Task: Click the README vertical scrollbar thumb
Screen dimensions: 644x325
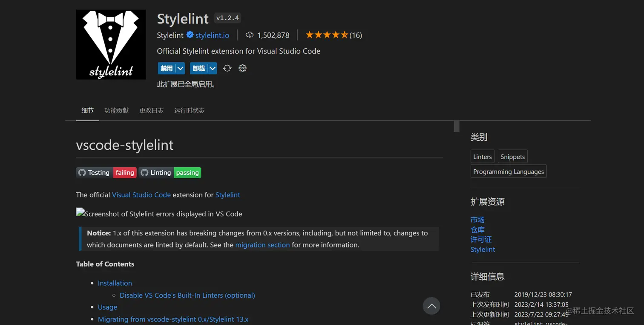Action: (x=457, y=126)
